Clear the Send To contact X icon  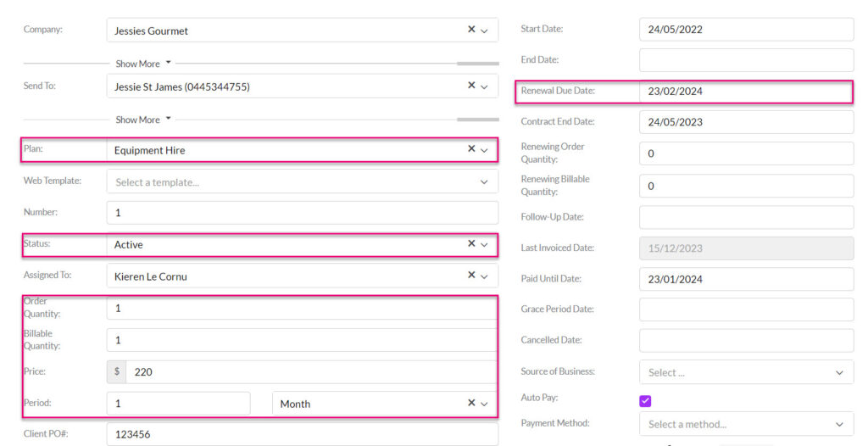coord(471,86)
